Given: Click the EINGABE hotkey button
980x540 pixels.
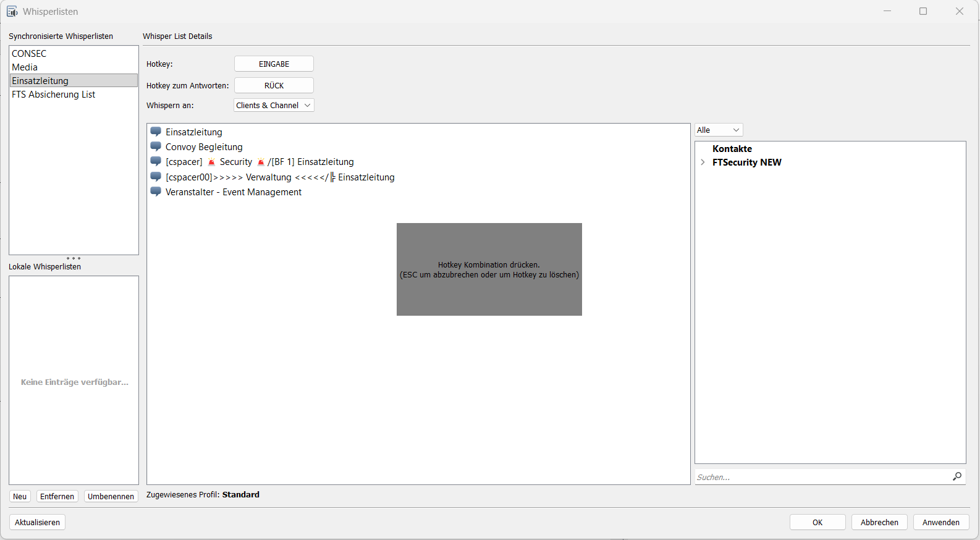Looking at the screenshot, I should (x=274, y=64).
